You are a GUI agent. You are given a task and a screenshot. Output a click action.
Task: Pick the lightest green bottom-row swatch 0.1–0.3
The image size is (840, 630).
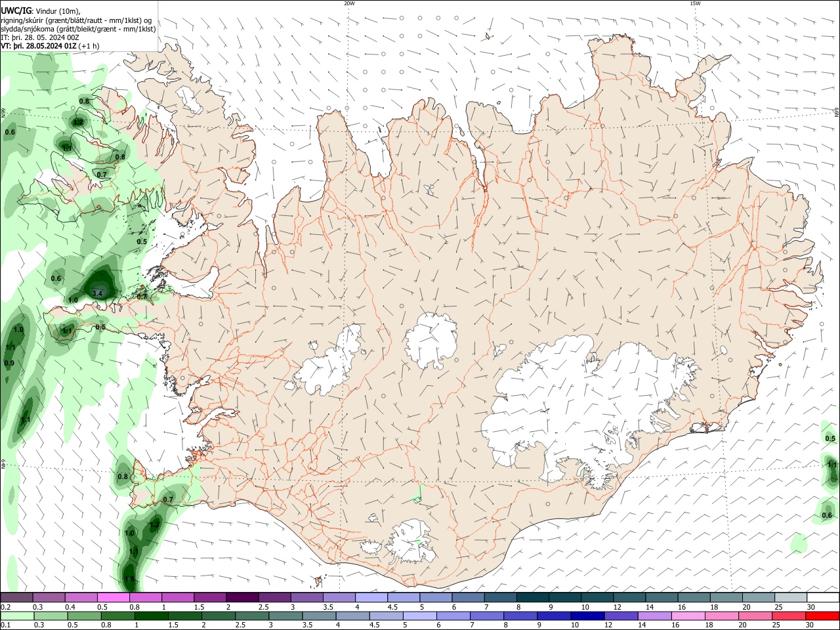coord(17,616)
